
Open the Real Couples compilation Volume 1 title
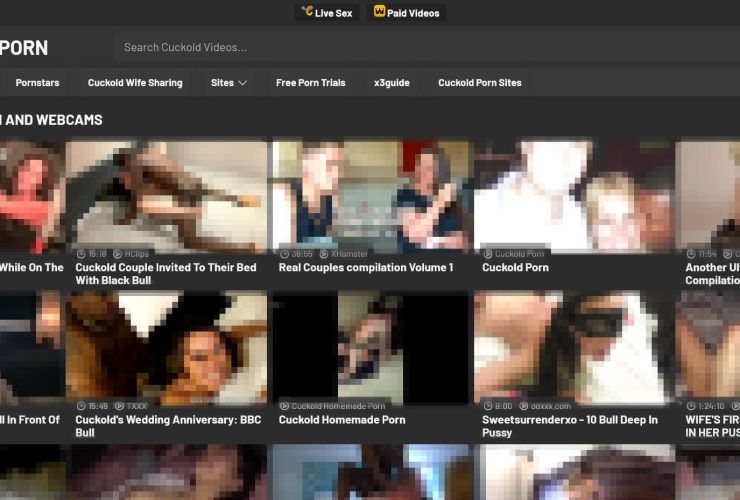(x=365, y=268)
